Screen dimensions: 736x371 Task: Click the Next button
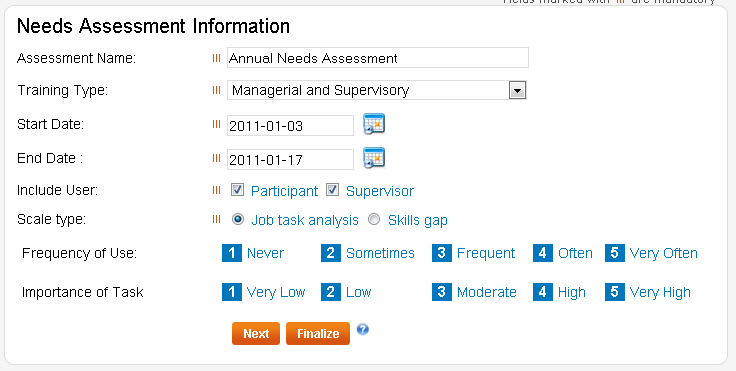pyautogui.click(x=256, y=333)
